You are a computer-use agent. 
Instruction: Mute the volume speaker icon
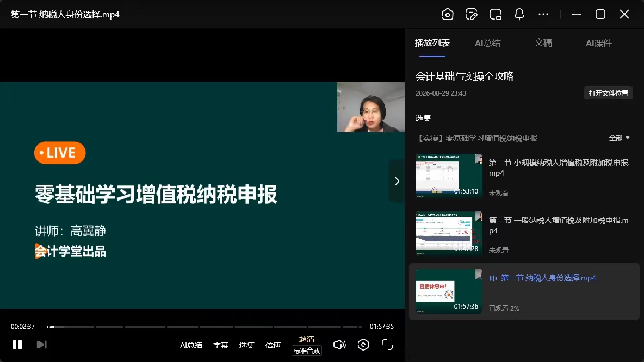pyautogui.click(x=339, y=345)
